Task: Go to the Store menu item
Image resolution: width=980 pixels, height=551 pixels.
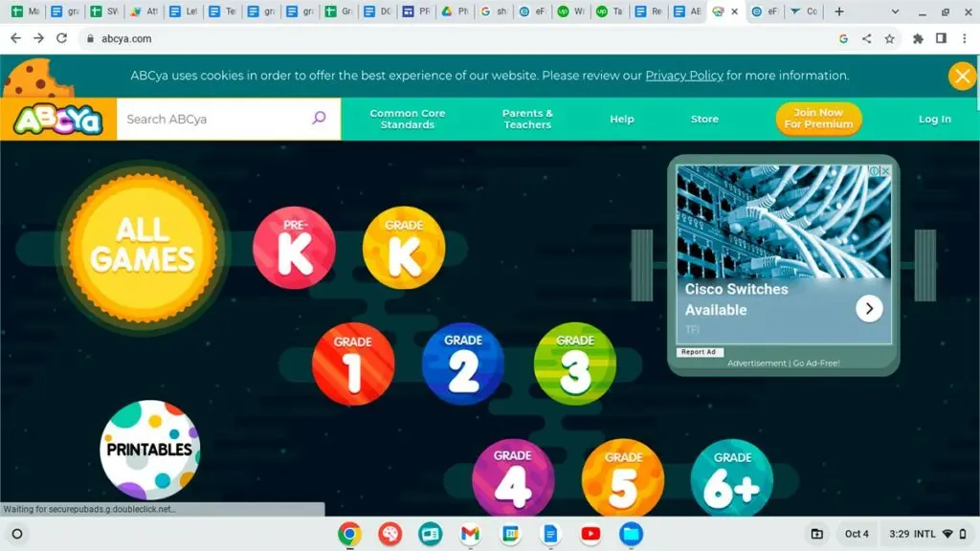Action: coord(704,119)
